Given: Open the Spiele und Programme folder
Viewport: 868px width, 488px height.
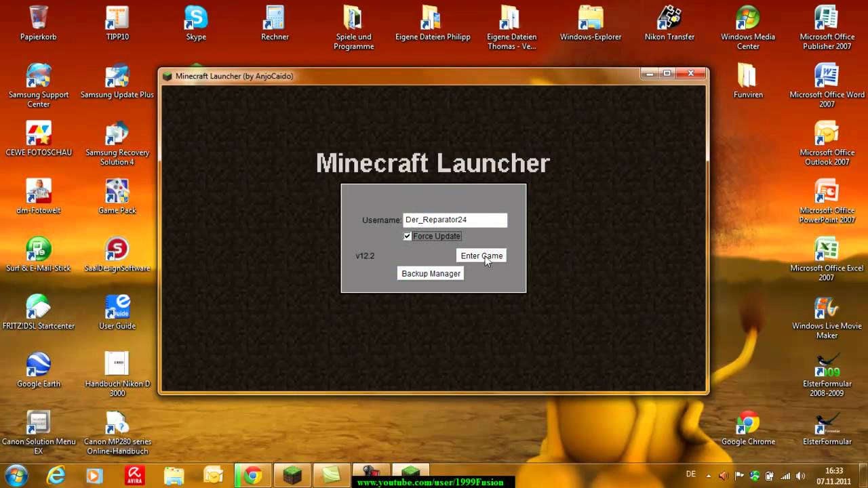Looking at the screenshot, I should [x=354, y=27].
